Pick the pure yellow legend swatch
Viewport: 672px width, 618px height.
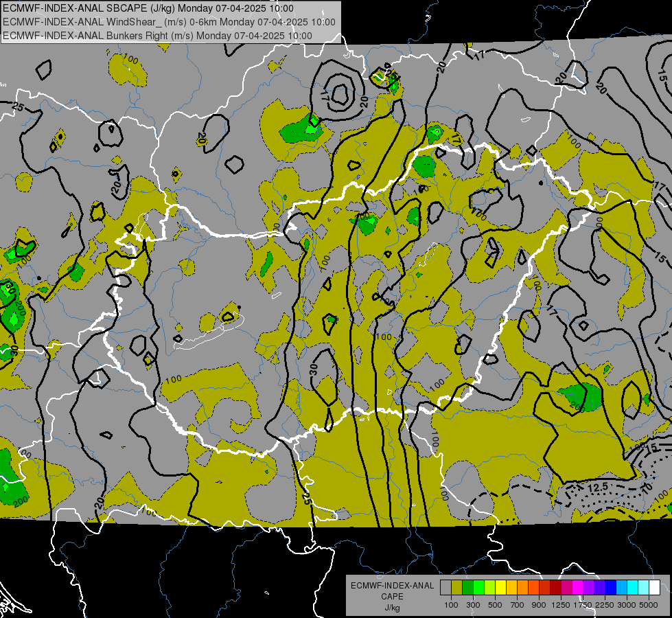pyautogui.click(x=500, y=588)
